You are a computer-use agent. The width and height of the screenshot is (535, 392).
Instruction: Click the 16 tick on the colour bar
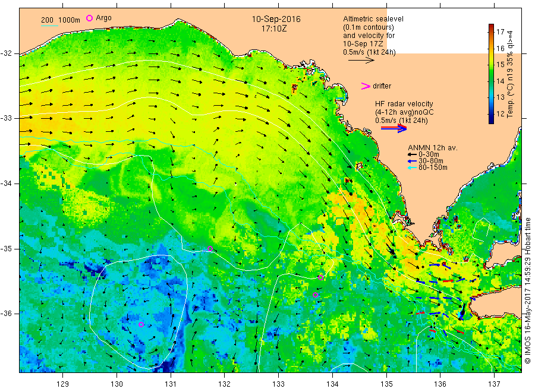(x=500, y=48)
